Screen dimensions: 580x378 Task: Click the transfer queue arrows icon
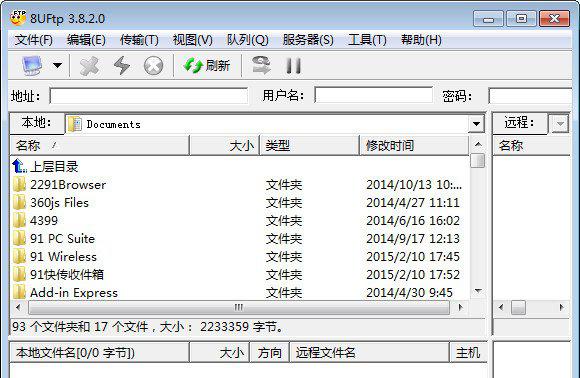(261, 65)
